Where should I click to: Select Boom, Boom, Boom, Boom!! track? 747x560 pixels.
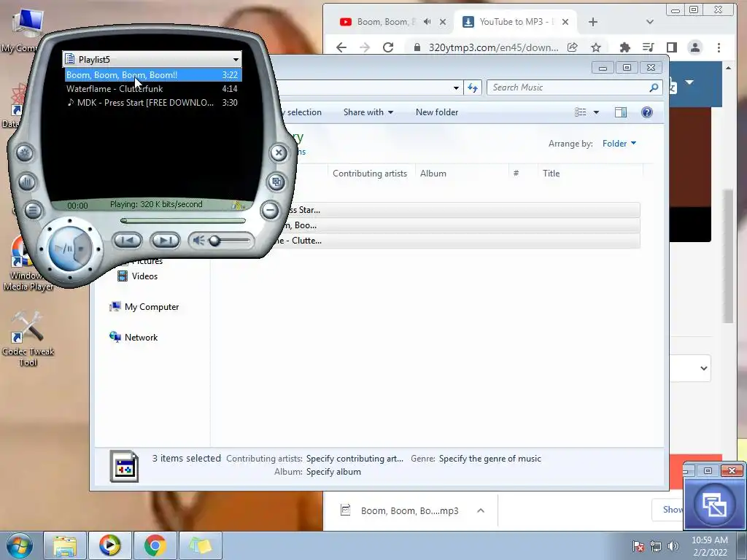coord(152,75)
